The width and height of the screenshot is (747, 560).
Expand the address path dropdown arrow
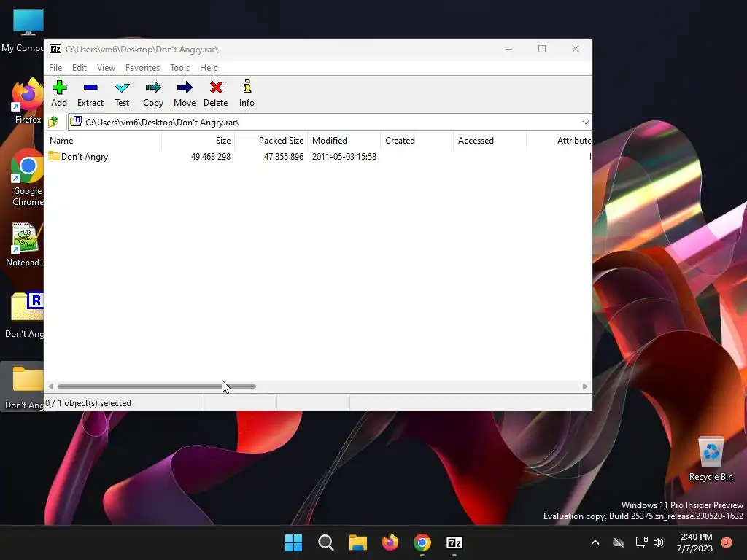(x=585, y=122)
